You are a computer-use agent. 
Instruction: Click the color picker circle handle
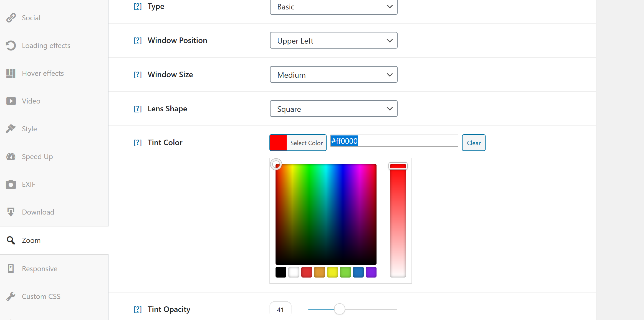276,164
